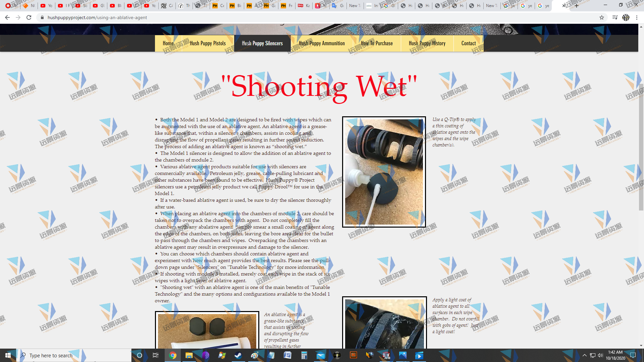Bookmark this page with the star icon

coord(602,17)
